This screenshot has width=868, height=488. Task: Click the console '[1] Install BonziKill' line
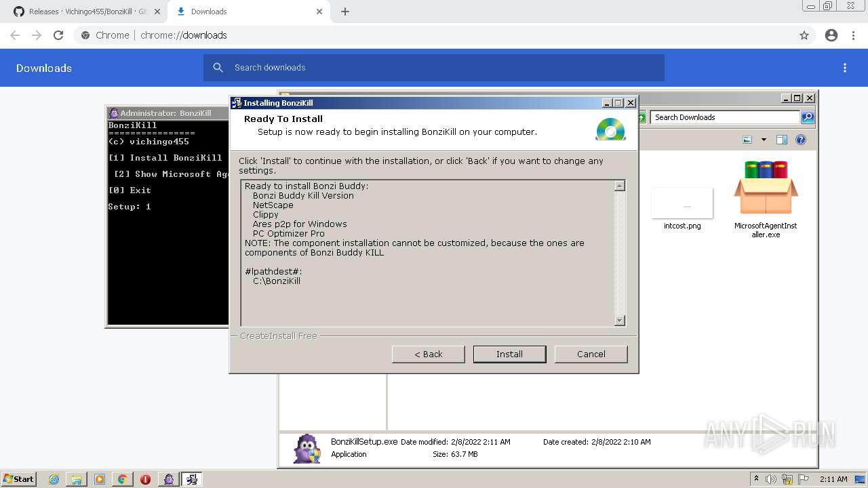[165, 157]
